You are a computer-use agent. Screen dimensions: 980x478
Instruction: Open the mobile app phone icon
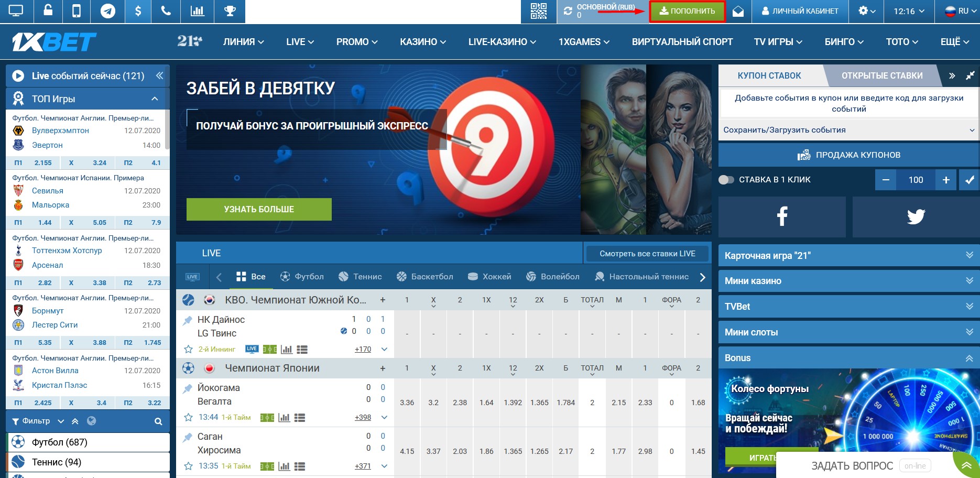point(77,11)
